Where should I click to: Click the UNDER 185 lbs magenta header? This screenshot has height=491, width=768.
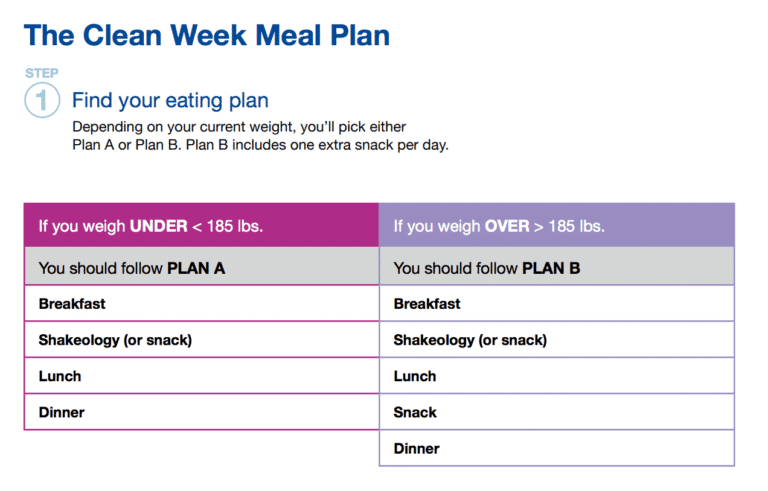(x=201, y=225)
